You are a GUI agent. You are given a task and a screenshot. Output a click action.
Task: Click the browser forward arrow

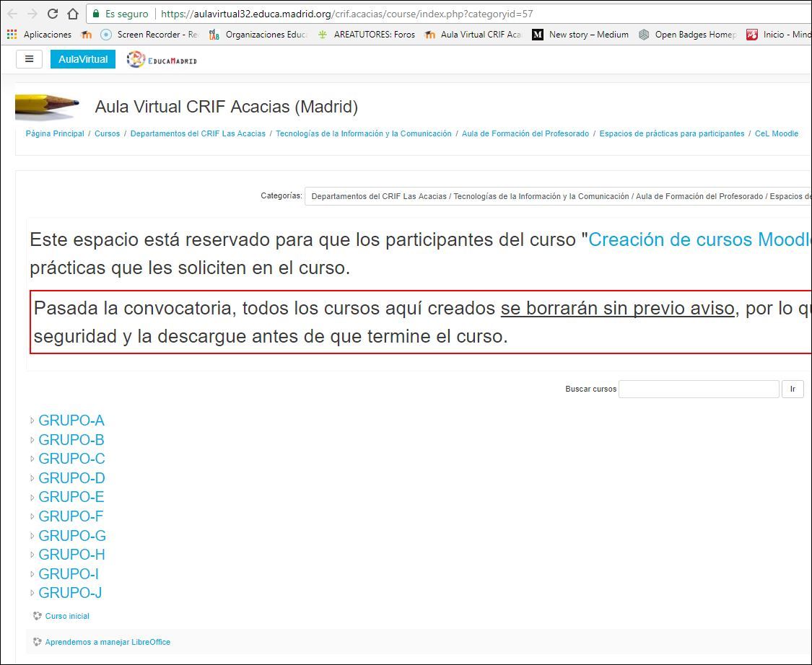(x=32, y=14)
